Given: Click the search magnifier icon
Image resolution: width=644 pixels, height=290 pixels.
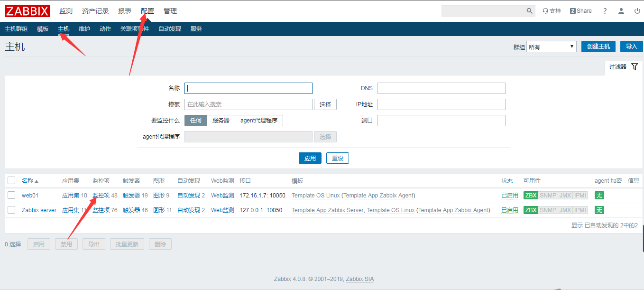Looking at the screenshot, I should 530,11.
